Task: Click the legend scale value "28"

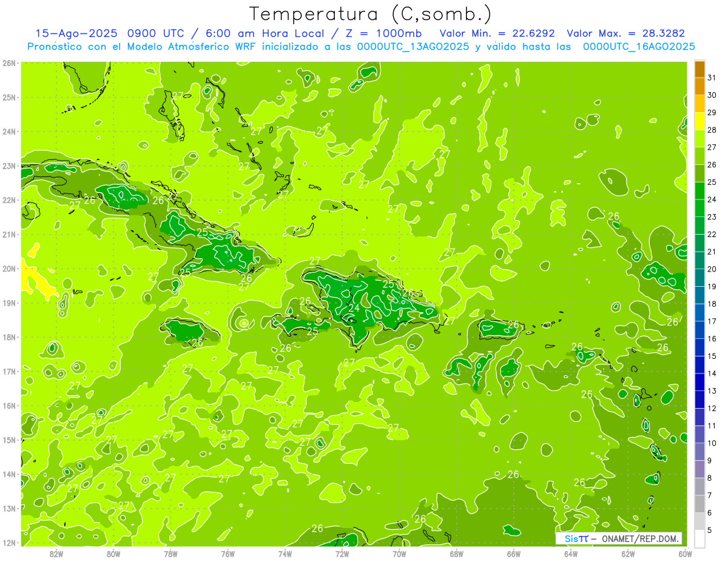Action: coord(712,130)
